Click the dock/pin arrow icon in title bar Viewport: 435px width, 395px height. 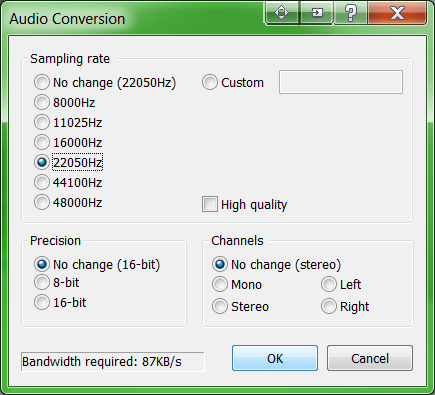click(x=317, y=13)
